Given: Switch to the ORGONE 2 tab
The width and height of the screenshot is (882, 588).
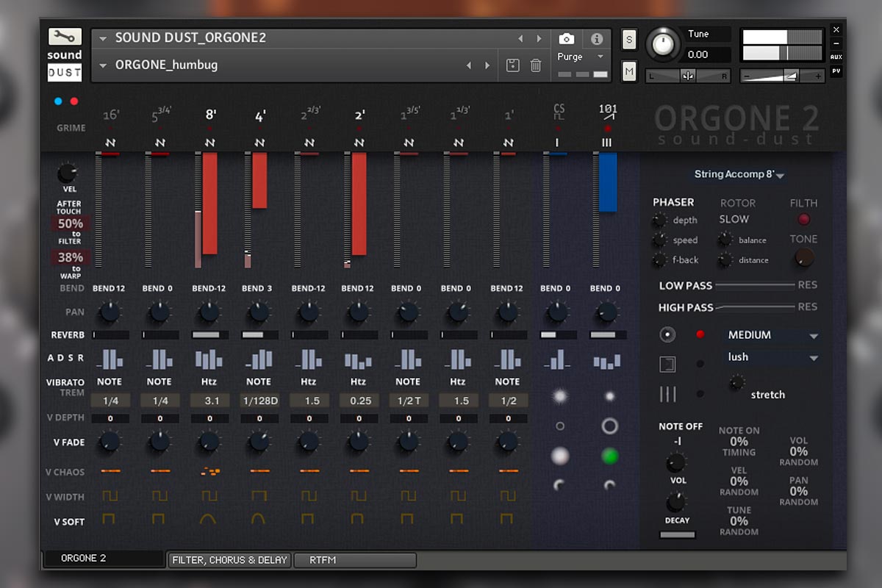Looking at the screenshot, I should click(x=104, y=559).
